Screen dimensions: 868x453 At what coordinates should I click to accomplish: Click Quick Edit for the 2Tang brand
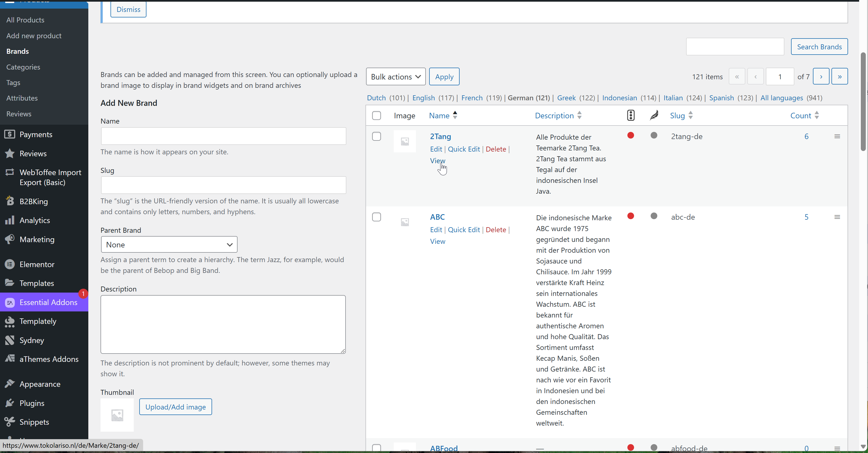[464, 149]
